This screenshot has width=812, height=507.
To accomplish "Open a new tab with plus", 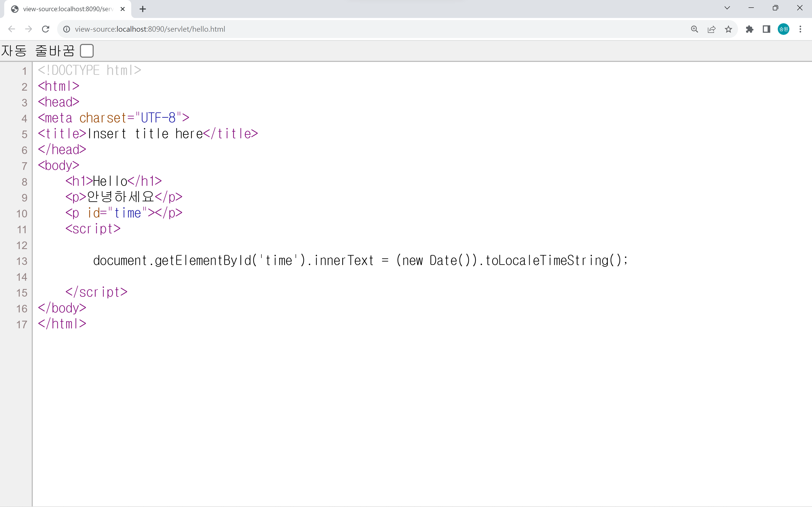I will pyautogui.click(x=143, y=9).
